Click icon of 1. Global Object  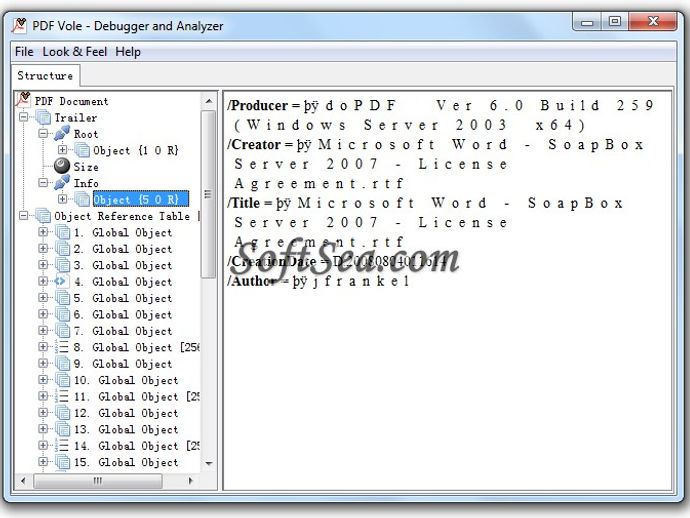[x=62, y=232]
